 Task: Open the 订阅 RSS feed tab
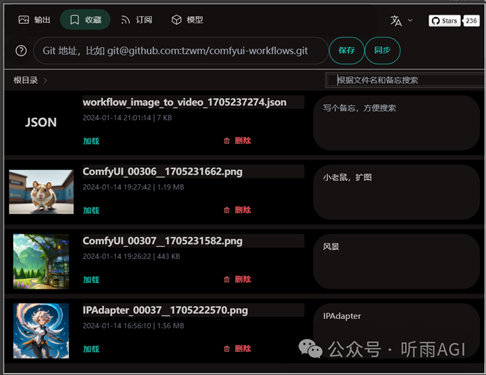[x=136, y=20]
